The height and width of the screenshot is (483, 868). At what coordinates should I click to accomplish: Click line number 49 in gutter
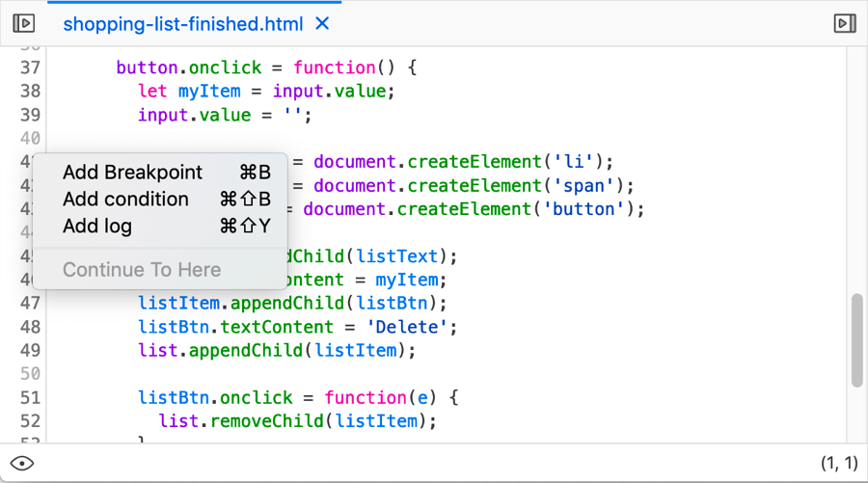30,351
